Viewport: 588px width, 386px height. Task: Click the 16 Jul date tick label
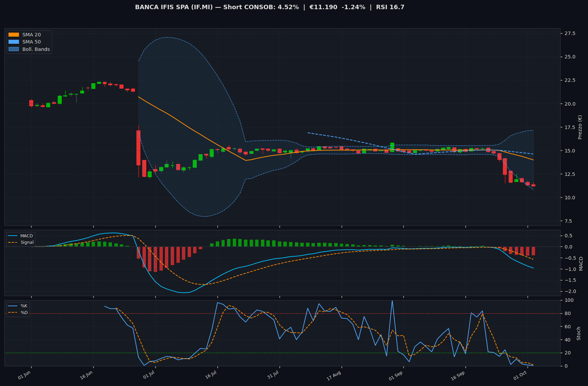[211, 375]
